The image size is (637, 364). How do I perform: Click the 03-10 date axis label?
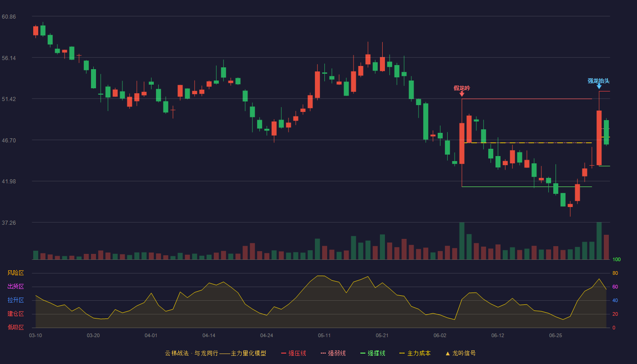click(x=35, y=335)
